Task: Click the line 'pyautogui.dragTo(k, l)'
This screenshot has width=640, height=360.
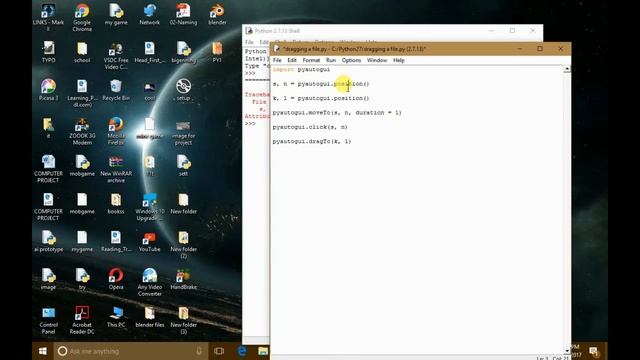Action: point(312,142)
